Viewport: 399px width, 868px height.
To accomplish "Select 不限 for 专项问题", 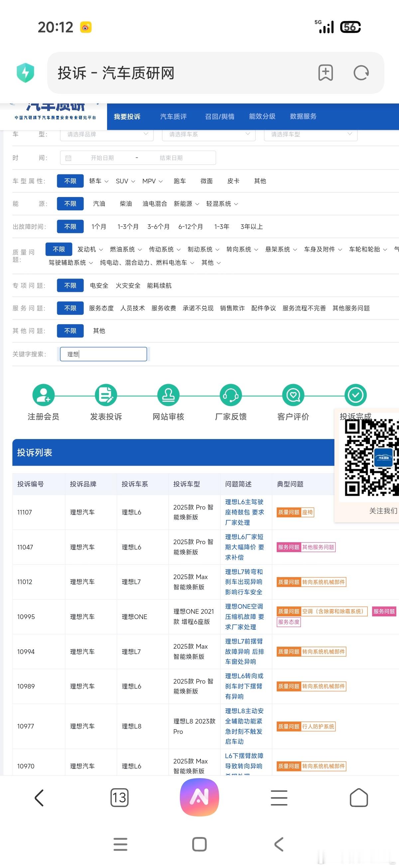I will [70, 286].
